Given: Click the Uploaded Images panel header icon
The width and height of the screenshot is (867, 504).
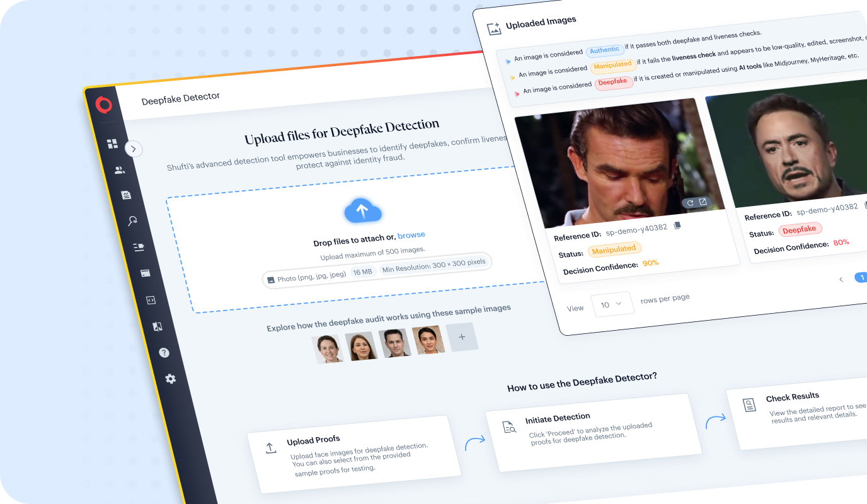Looking at the screenshot, I should click(494, 28).
